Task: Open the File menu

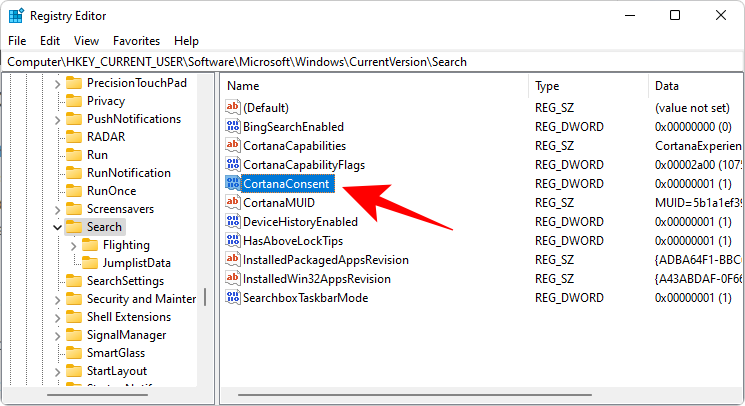Action: coord(17,41)
